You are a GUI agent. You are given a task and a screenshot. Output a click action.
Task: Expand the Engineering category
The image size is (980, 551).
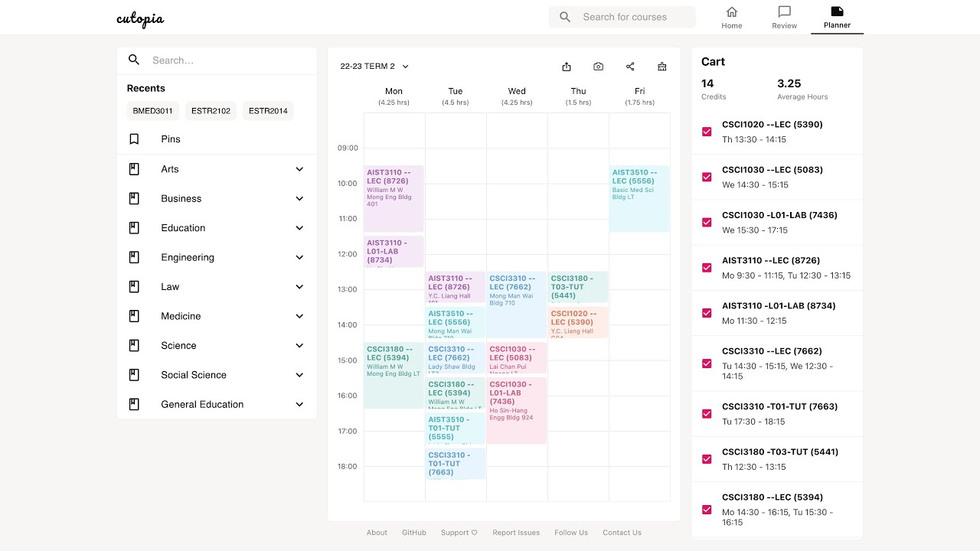click(217, 257)
